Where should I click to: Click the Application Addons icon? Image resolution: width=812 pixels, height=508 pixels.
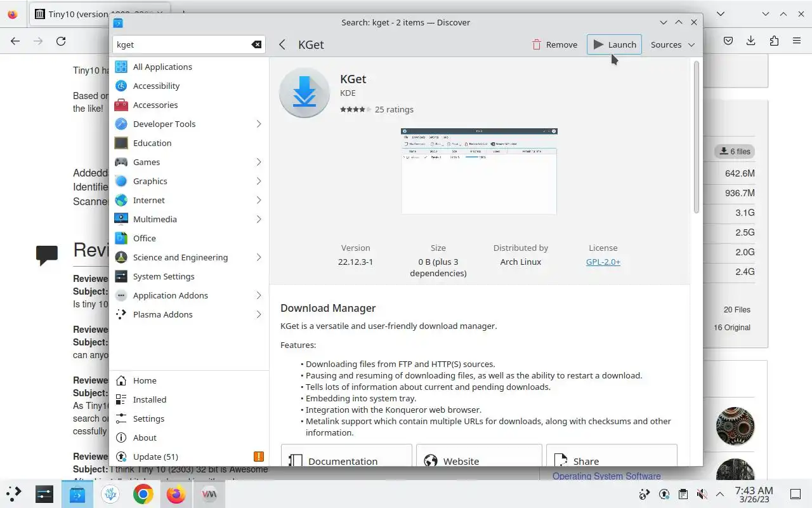tap(121, 295)
